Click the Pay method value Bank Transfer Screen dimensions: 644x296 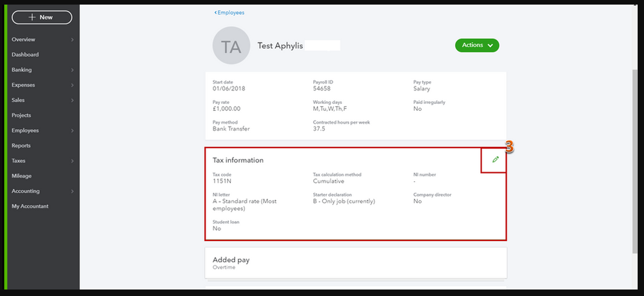[231, 129]
